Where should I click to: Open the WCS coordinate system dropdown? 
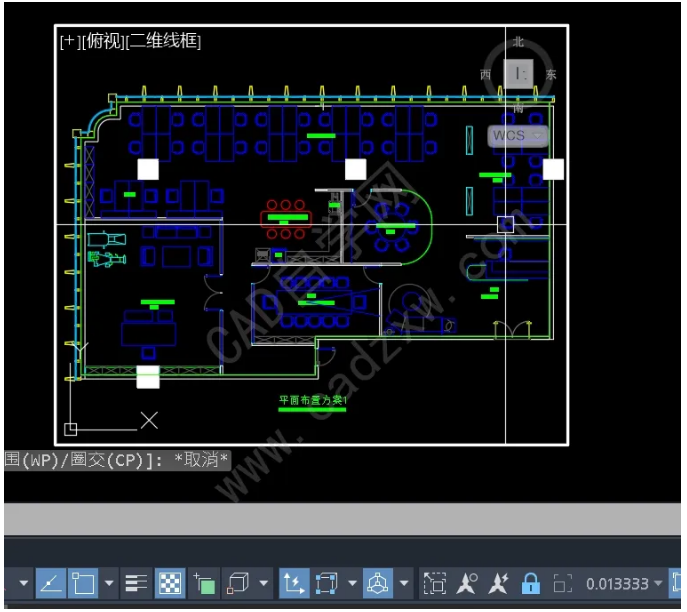(x=518, y=136)
